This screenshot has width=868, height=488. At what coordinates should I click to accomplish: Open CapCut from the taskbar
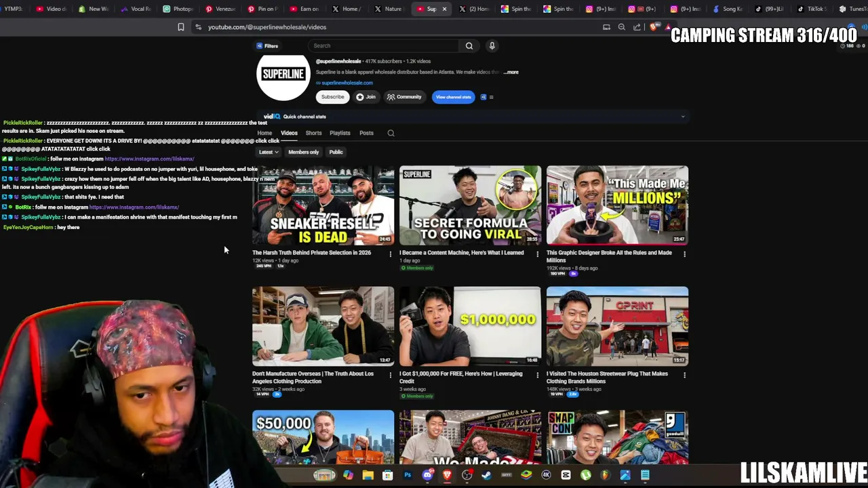click(x=566, y=475)
